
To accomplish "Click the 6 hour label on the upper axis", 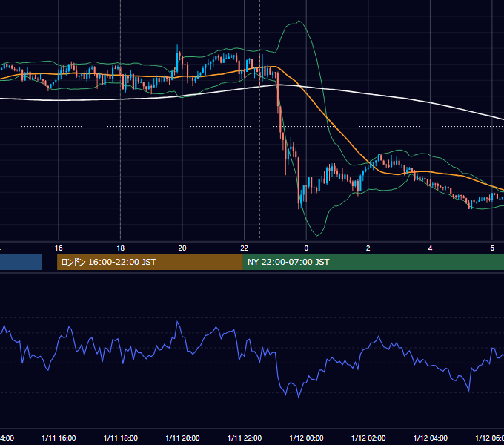I will click(x=492, y=248).
